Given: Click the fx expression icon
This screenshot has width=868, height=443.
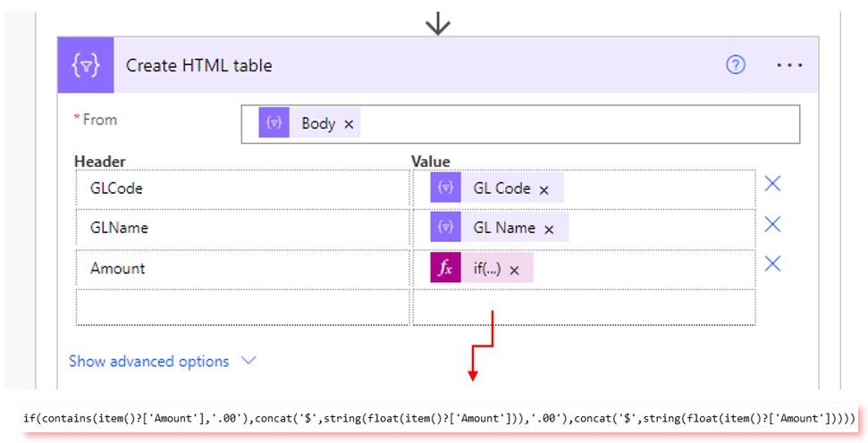Looking at the screenshot, I should tap(446, 268).
